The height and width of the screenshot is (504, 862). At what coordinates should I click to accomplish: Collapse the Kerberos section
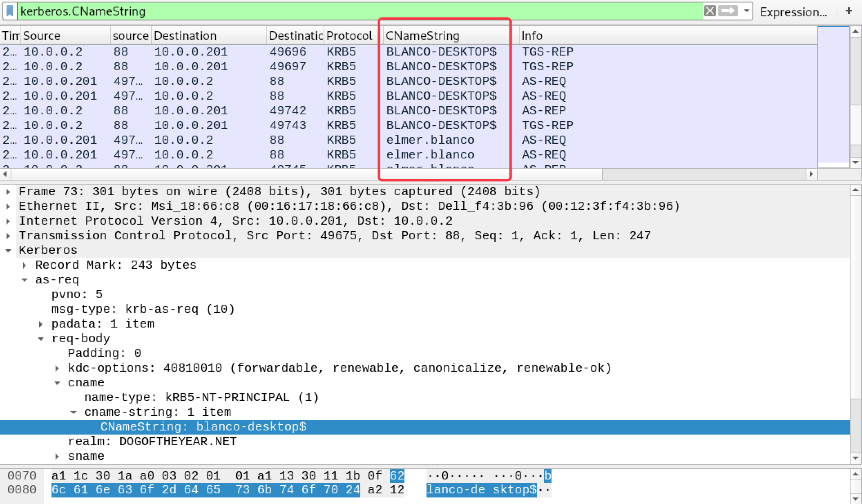(8, 250)
